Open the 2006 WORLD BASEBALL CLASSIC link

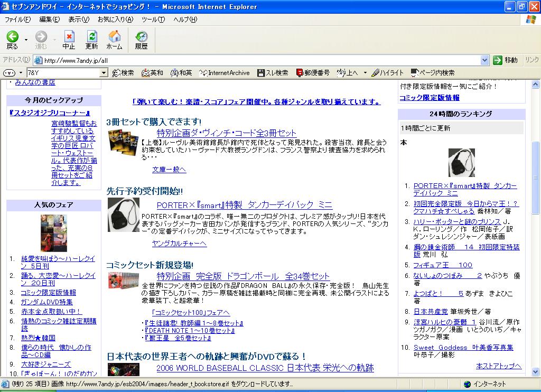point(265,368)
